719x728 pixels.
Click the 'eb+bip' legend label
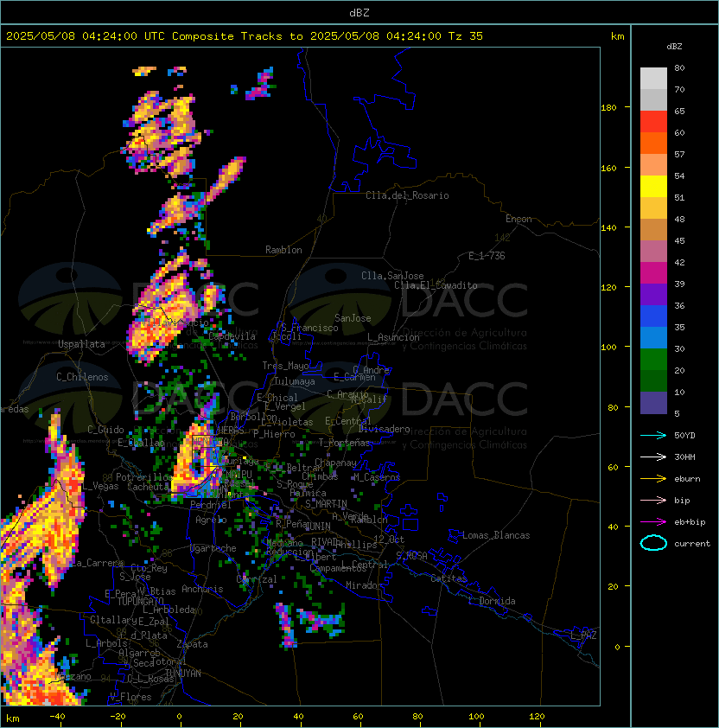[690, 522]
